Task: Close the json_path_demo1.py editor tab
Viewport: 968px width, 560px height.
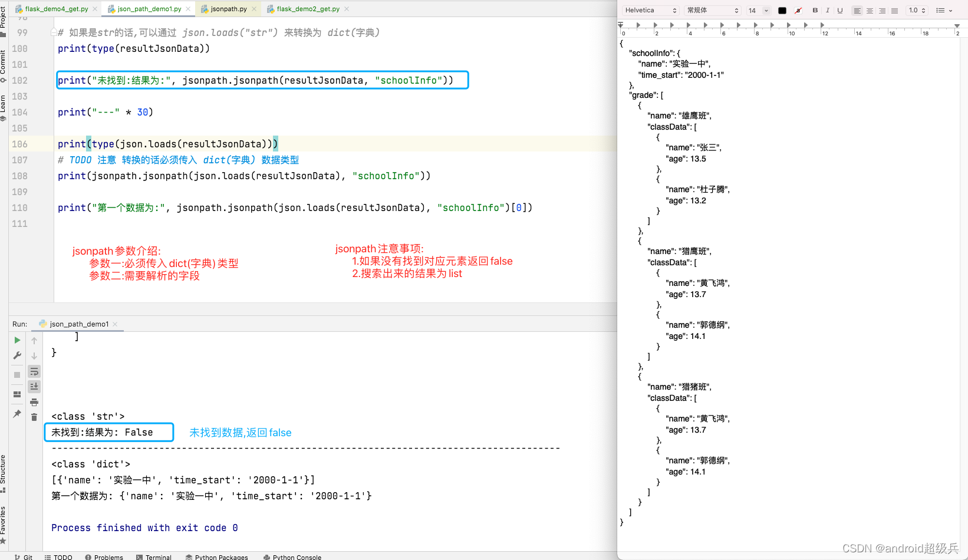Action: [188, 9]
